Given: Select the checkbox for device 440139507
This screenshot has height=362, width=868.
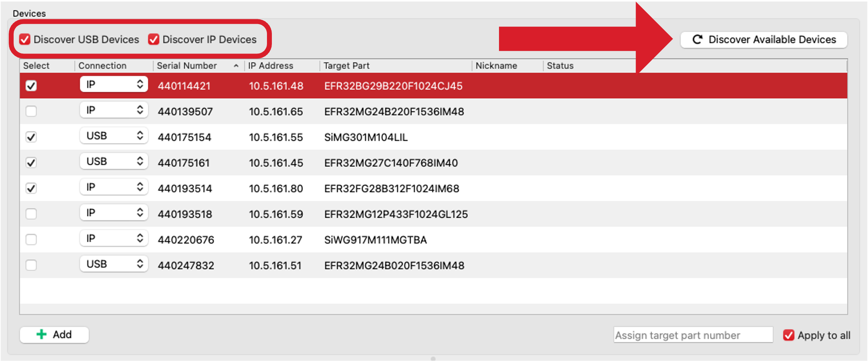Looking at the screenshot, I should 31,111.
